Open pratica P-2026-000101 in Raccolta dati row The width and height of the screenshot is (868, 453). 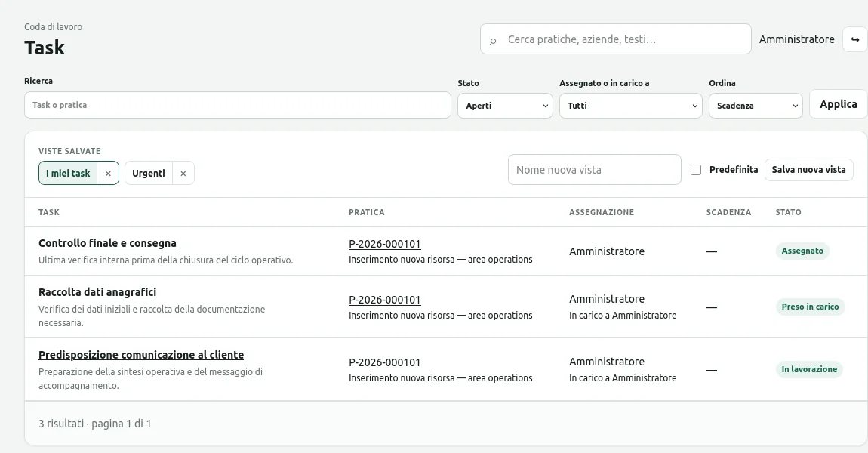pos(385,300)
